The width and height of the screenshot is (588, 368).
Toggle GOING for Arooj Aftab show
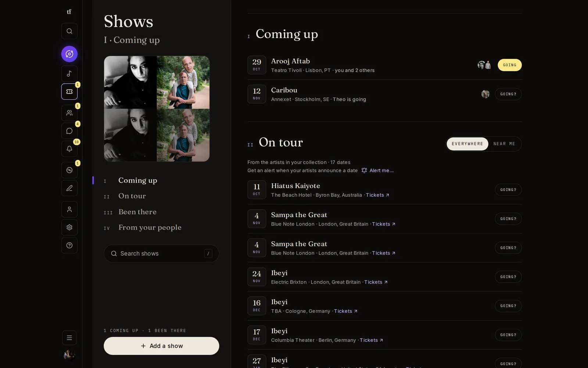(x=509, y=65)
